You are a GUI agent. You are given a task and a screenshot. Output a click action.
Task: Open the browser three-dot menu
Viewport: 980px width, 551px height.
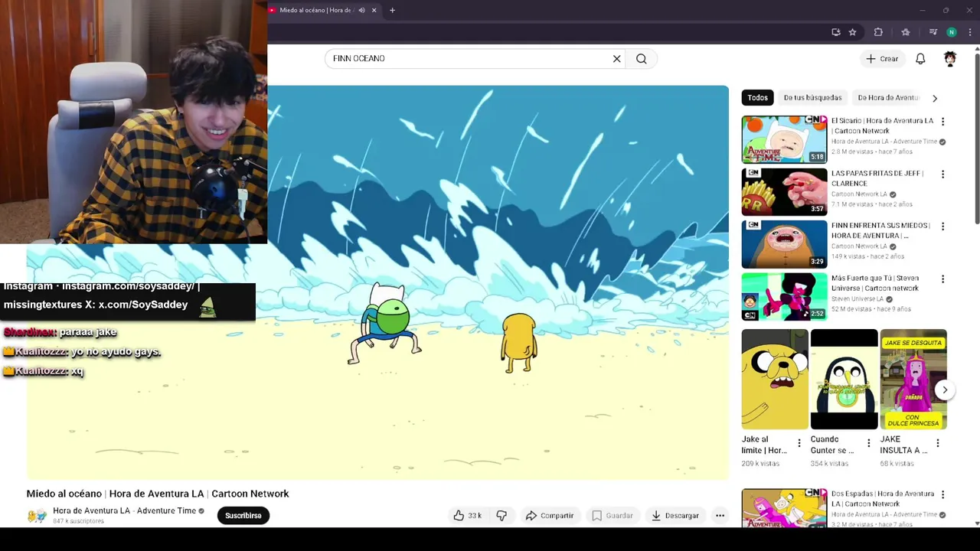(x=969, y=32)
